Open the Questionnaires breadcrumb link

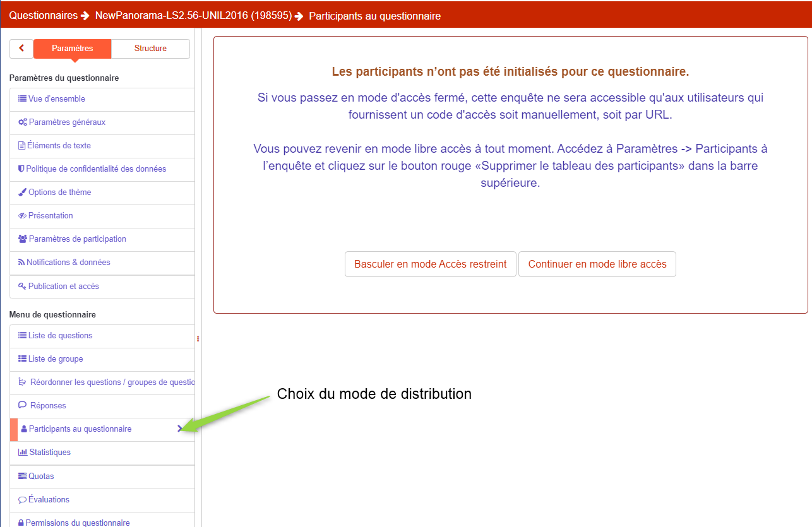(x=43, y=16)
